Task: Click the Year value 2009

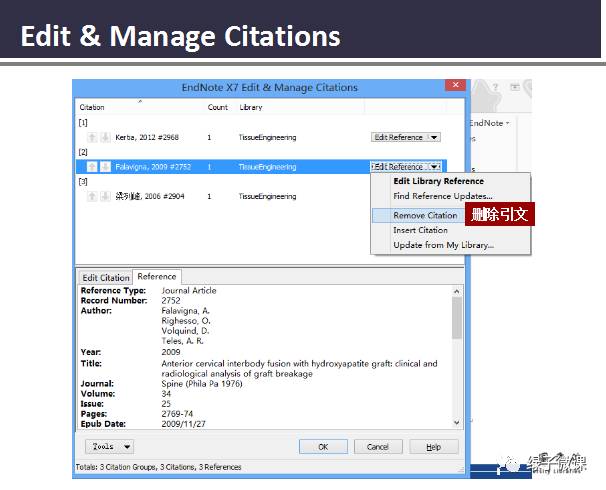Action: point(171,352)
